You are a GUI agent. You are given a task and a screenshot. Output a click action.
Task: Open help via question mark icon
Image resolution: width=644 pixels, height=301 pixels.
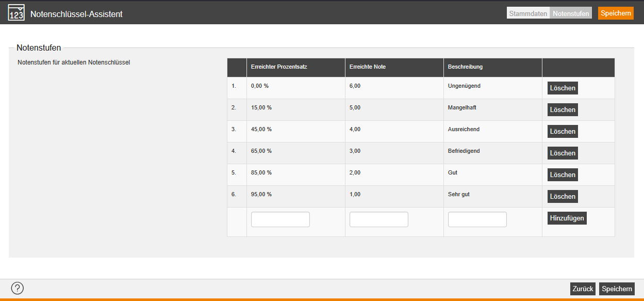[x=18, y=289]
